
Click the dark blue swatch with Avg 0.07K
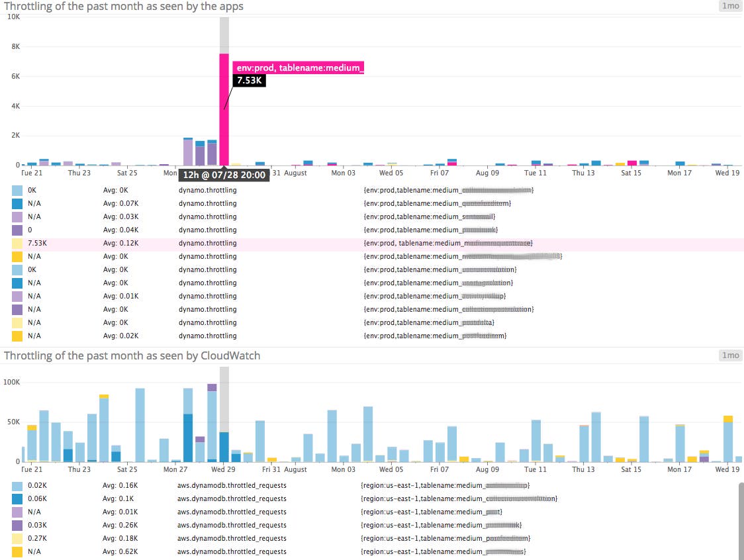click(17, 204)
